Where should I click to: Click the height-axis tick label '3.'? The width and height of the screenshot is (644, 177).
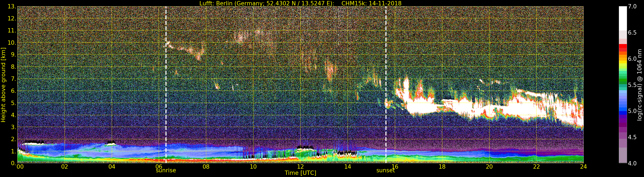[x=14, y=127]
